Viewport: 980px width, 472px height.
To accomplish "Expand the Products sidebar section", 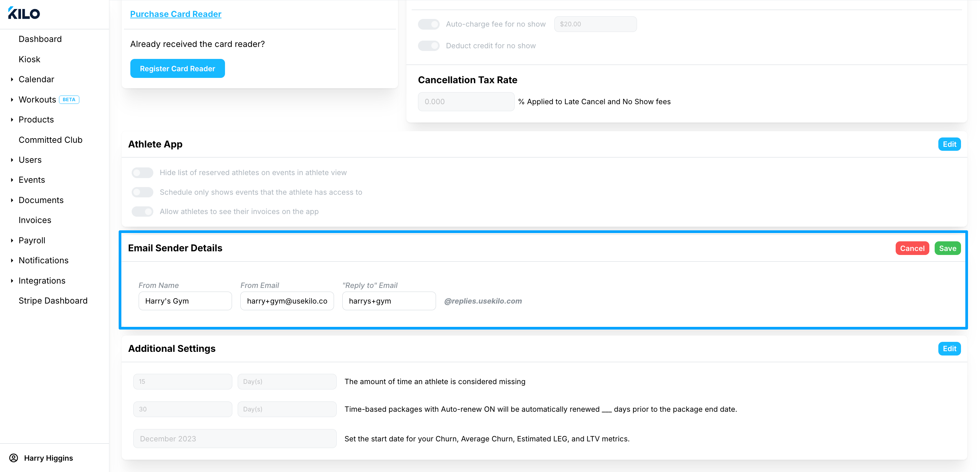I will (12, 120).
